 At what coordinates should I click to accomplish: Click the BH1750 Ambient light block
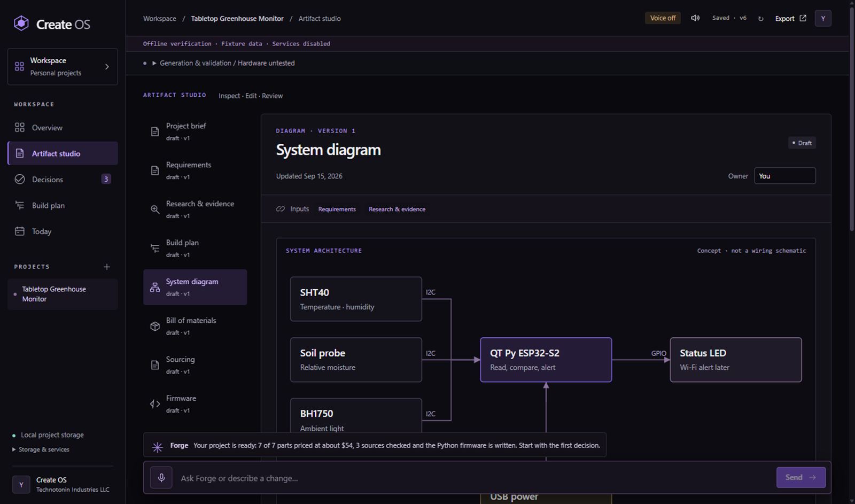(356, 415)
